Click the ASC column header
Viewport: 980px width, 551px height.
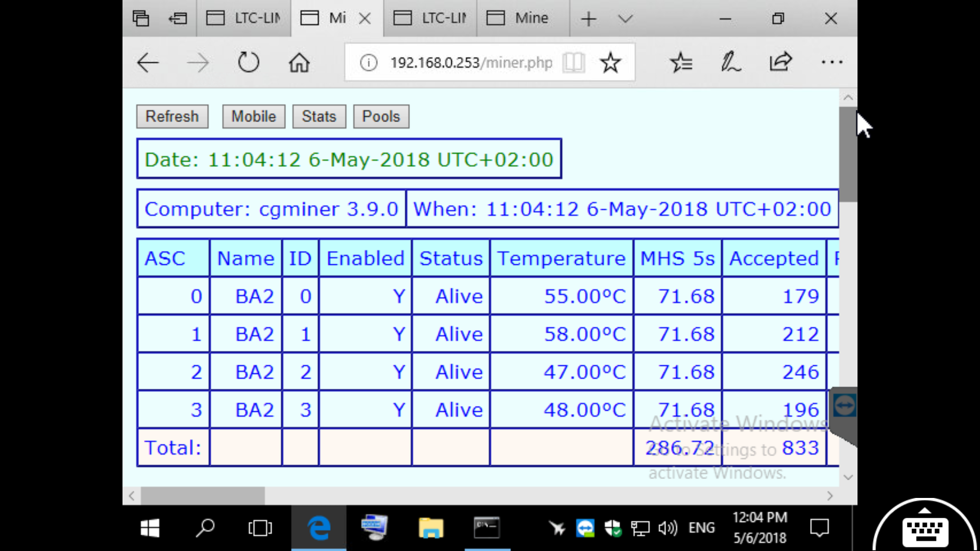[173, 258]
